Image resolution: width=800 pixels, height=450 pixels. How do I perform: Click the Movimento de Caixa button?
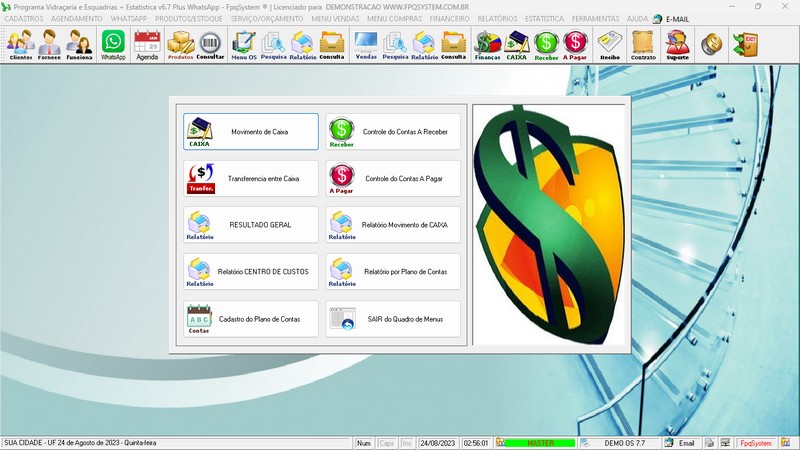[250, 131]
